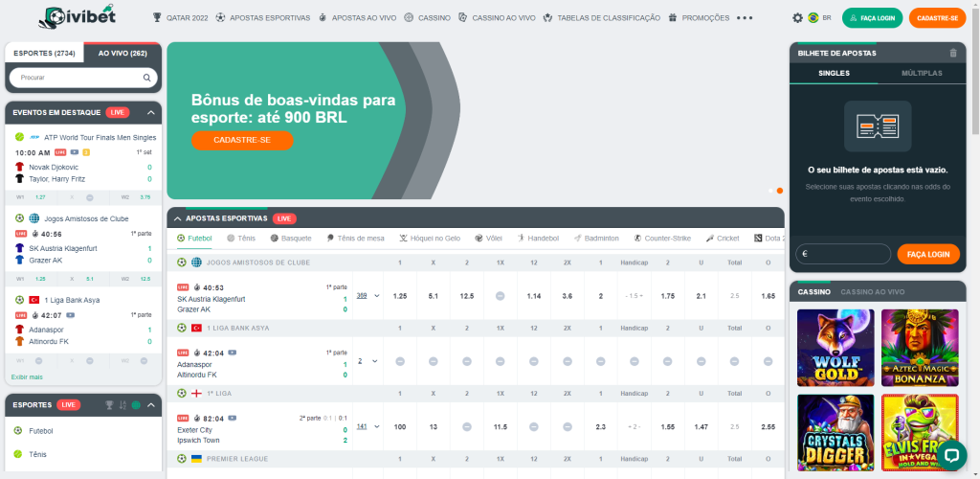Screen dimensions: 980x479
Task: Switch to the Ao Vivo (262) tab
Action: tap(122, 54)
